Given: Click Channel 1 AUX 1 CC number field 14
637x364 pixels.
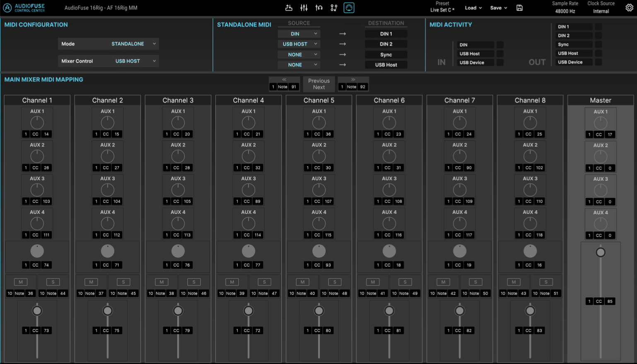Looking at the screenshot, I should tap(46, 134).
